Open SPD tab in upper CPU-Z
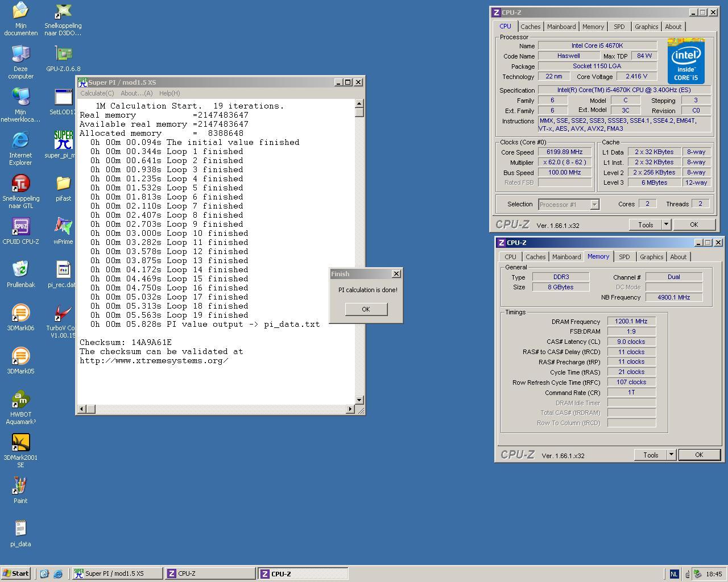Screen dimensions: 728x582 click(619, 27)
